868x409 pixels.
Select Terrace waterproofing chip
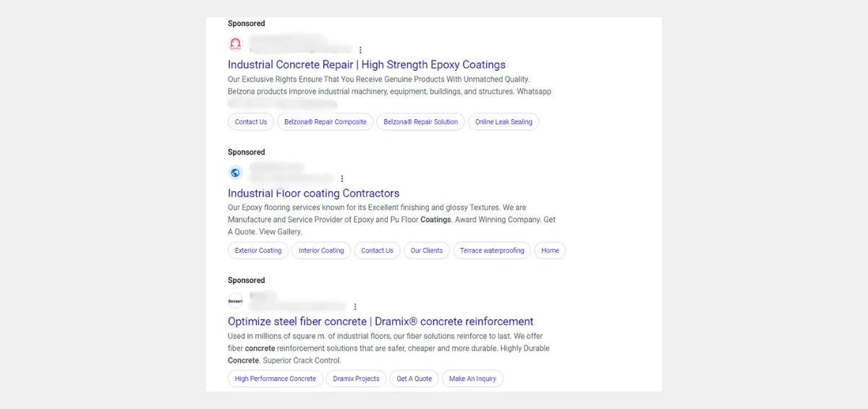click(492, 251)
